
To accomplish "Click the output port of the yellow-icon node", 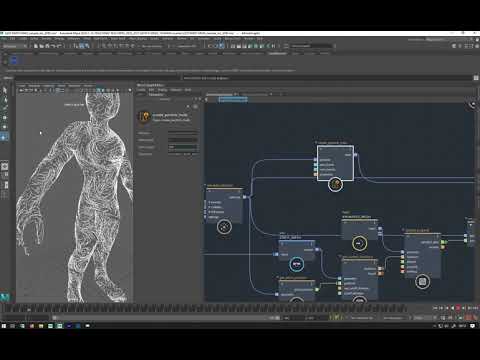I will (x=380, y=229).
